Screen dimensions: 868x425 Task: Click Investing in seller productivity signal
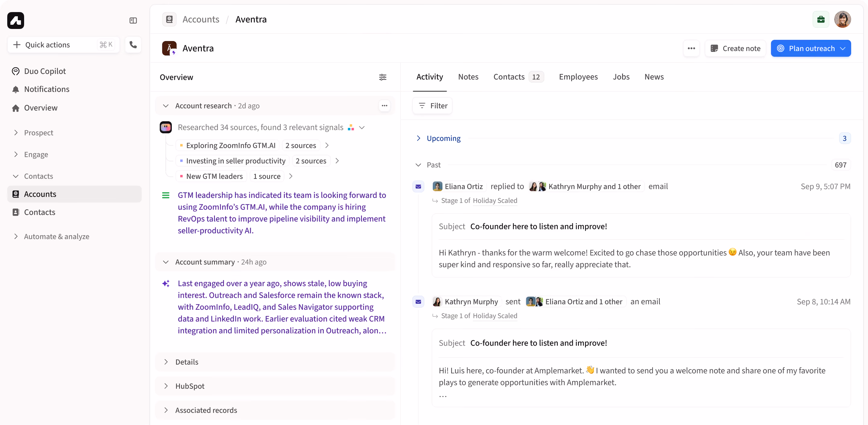click(x=232, y=161)
